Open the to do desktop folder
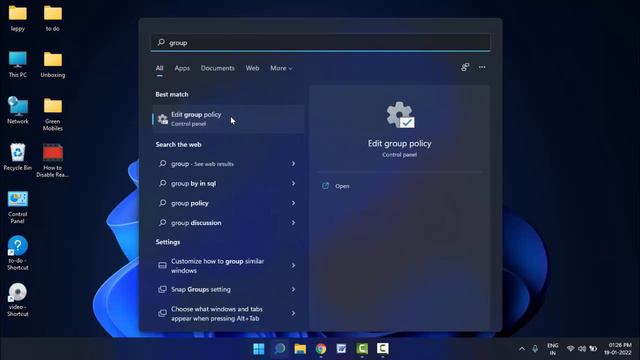The image size is (640, 360). click(x=53, y=18)
